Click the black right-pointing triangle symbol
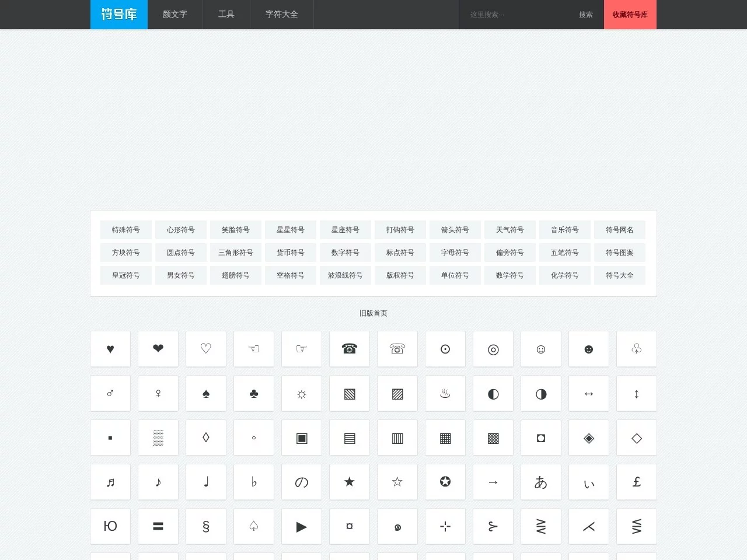The width and height of the screenshot is (747, 560). (302, 526)
